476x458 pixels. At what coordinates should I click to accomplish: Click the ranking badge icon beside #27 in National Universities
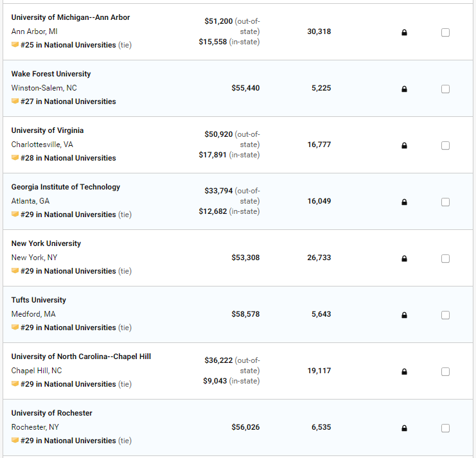point(15,101)
